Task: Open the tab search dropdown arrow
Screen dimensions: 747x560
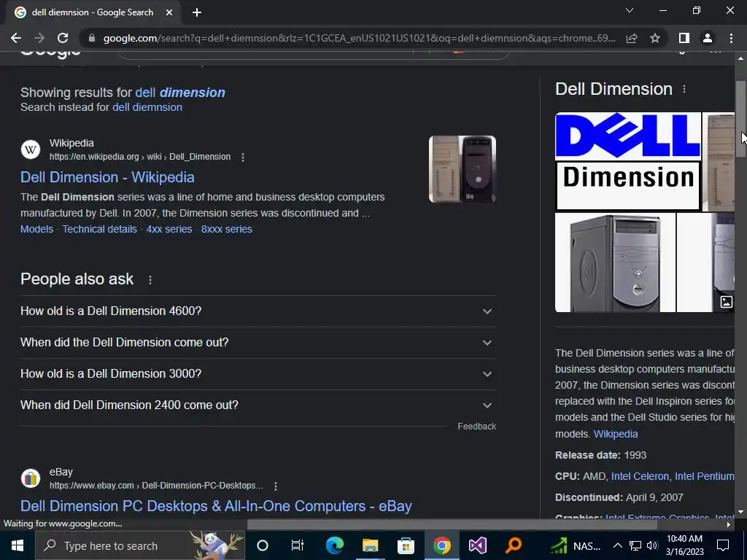Action: point(630,10)
